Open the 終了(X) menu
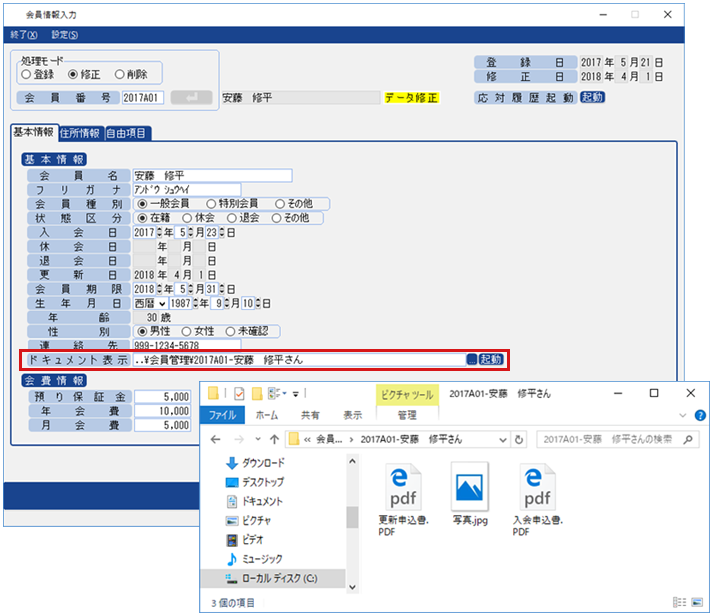 click(24, 35)
